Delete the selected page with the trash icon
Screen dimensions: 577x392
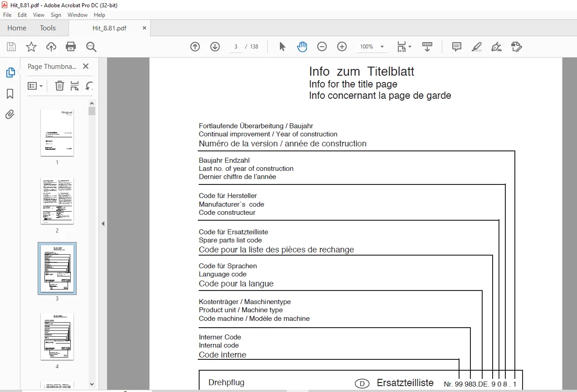coord(59,86)
